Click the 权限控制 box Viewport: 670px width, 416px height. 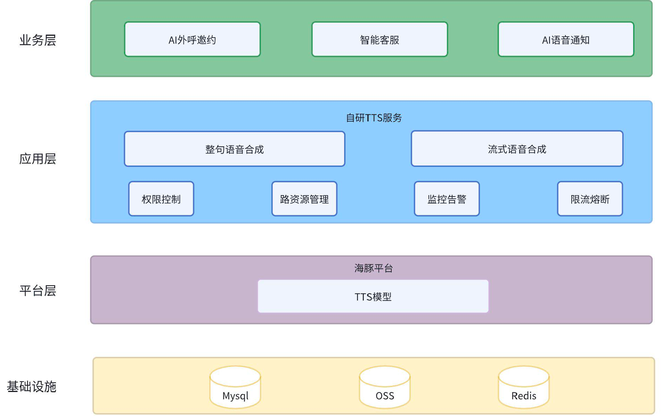161,199
